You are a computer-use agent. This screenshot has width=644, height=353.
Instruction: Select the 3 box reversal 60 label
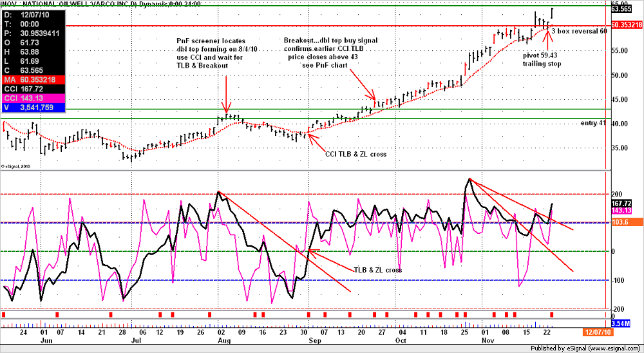point(579,31)
